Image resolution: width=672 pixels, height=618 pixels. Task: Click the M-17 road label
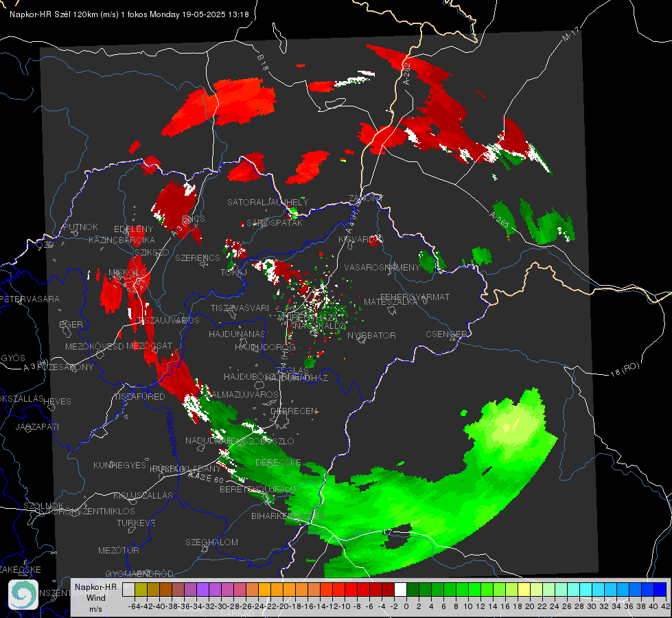[570, 34]
